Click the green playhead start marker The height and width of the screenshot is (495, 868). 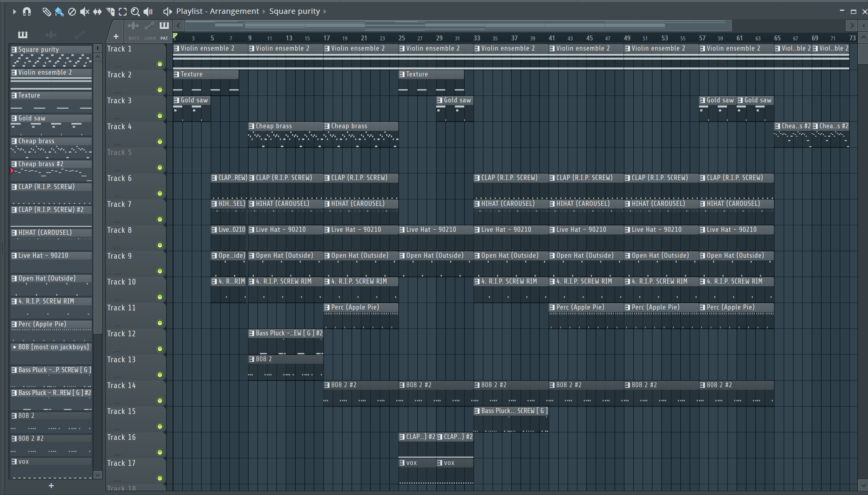[175, 36]
